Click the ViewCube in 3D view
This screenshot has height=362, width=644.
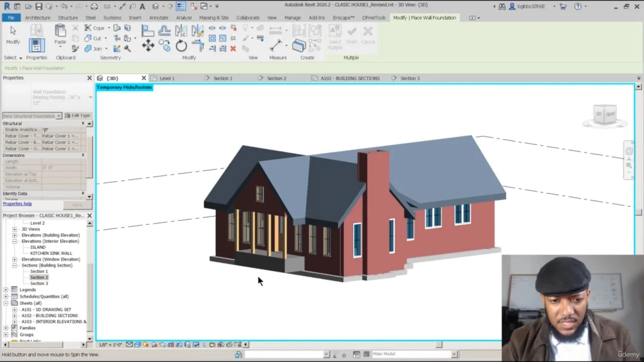pos(605,115)
